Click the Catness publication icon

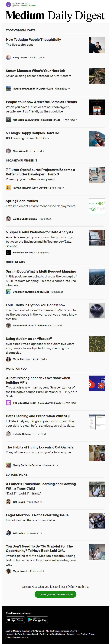tap(8, 465)
